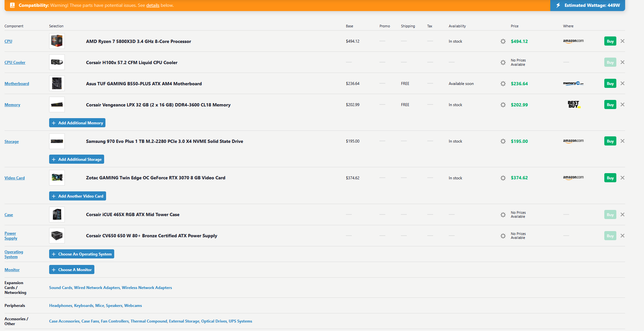644x331 pixels.
Task: Browse Case Fans accessories
Action: (90, 321)
